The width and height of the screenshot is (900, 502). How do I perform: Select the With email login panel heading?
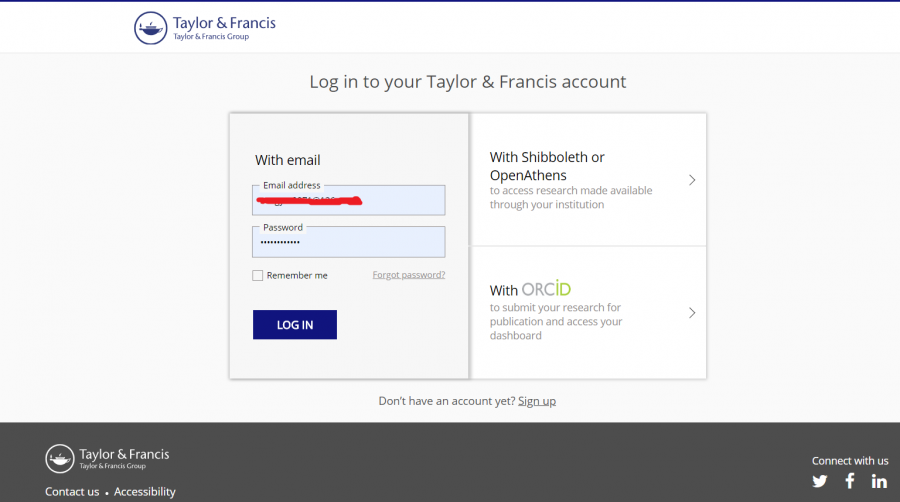[x=288, y=160]
